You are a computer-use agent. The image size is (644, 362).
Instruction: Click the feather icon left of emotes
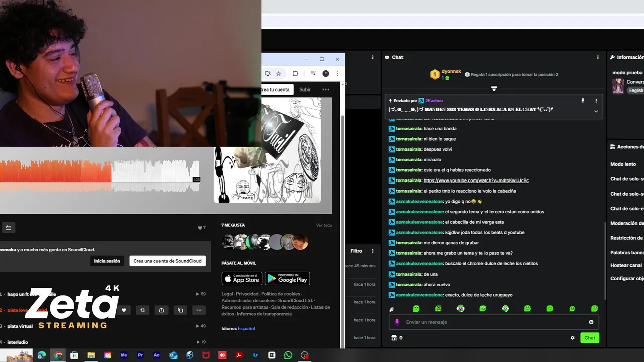(x=392, y=309)
